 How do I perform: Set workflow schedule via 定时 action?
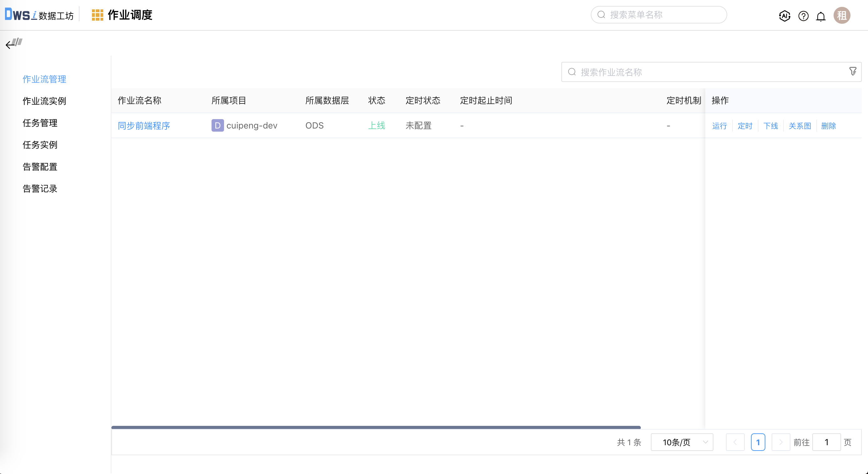(745, 126)
